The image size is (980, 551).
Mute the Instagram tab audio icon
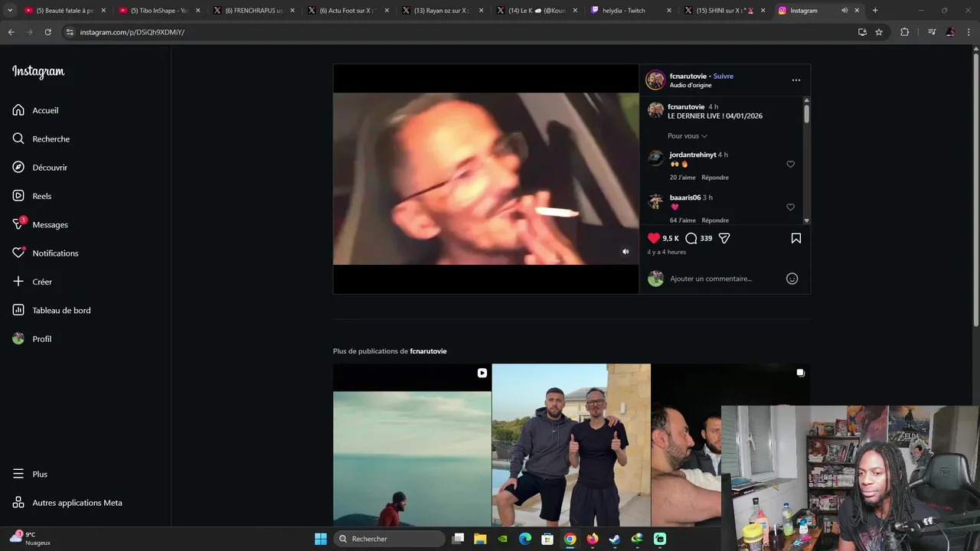pyautogui.click(x=844, y=11)
